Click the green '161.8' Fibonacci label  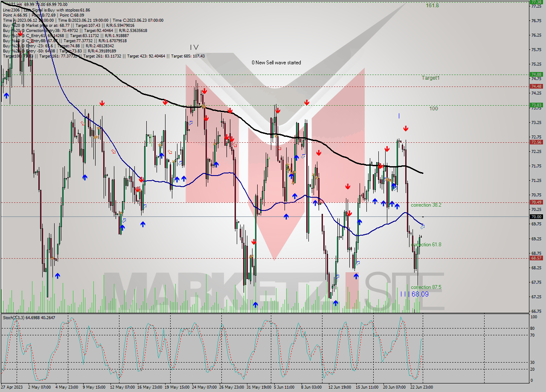click(432, 6)
